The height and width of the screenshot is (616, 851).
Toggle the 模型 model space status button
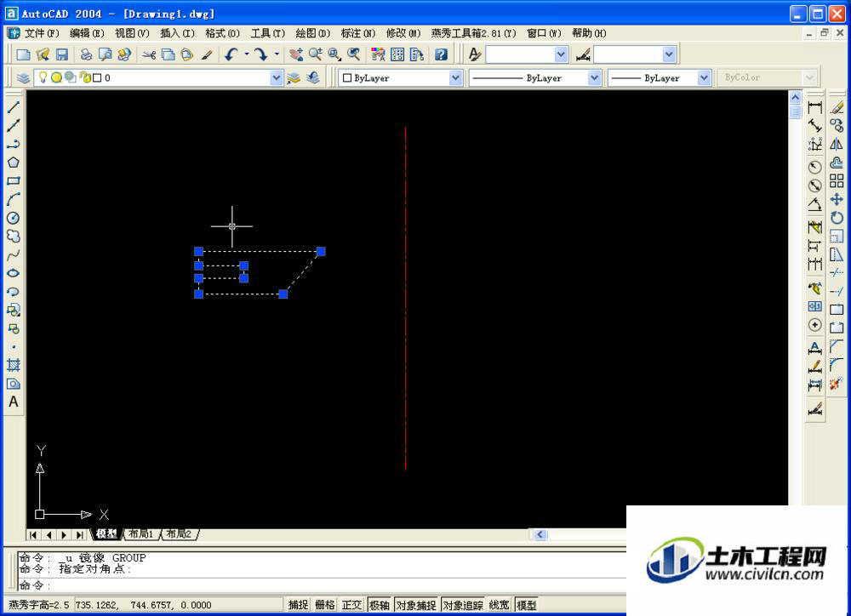point(527,605)
